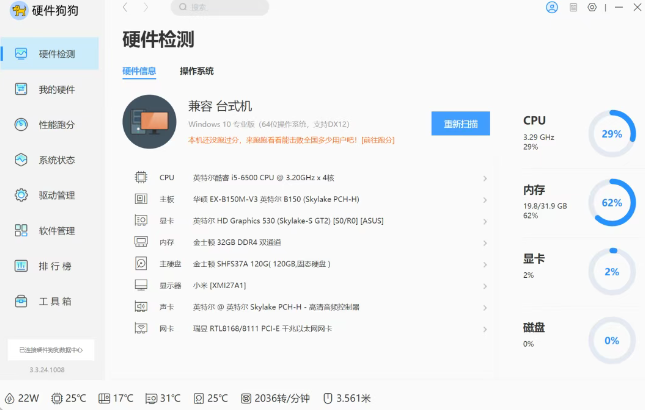This screenshot has height=410, width=645.
Task: Click the 2036转/分钟 fan speed icon
Action: click(x=246, y=398)
